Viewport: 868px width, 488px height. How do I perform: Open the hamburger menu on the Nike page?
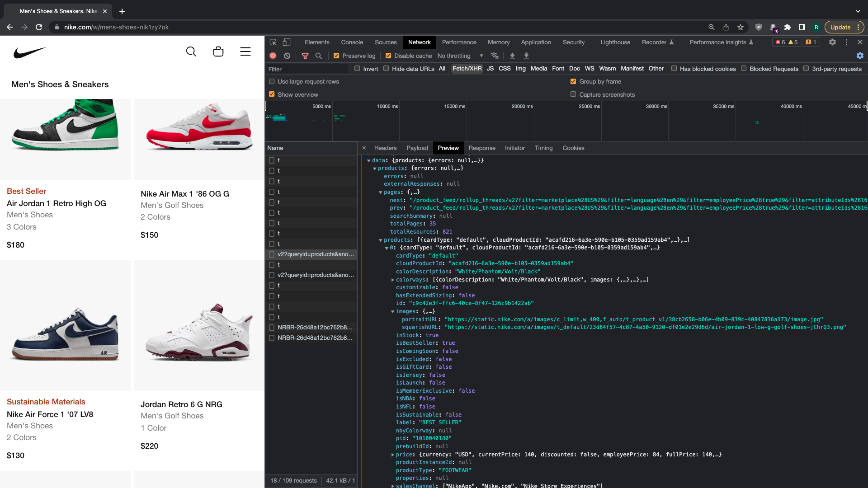[x=245, y=52]
